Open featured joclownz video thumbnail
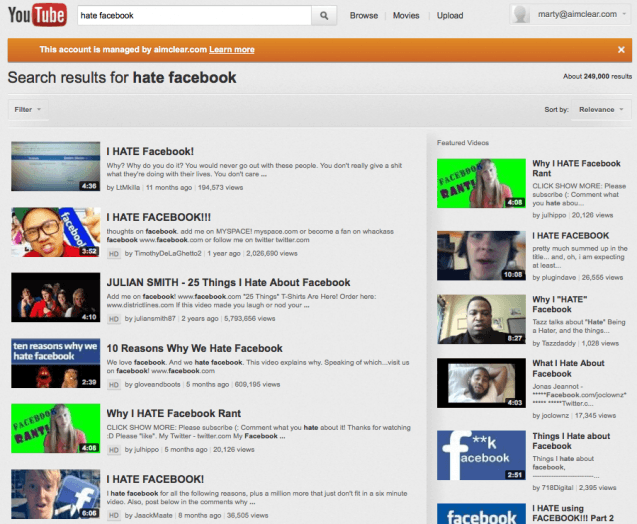The width and height of the screenshot is (637, 524). [x=481, y=383]
